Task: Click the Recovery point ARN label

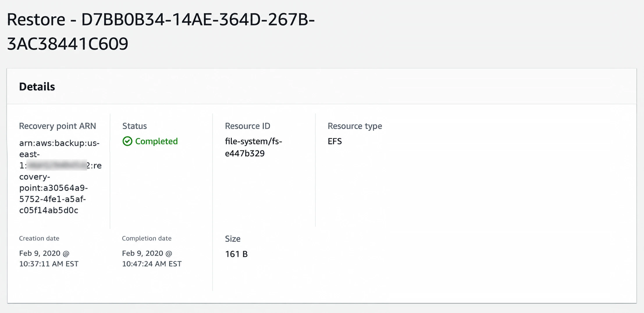Action: point(58,126)
